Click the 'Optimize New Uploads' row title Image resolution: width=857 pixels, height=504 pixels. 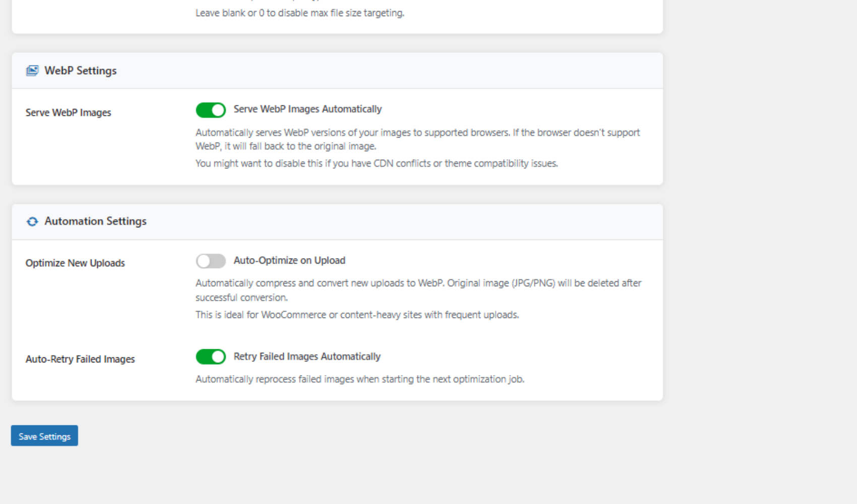[75, 263]
